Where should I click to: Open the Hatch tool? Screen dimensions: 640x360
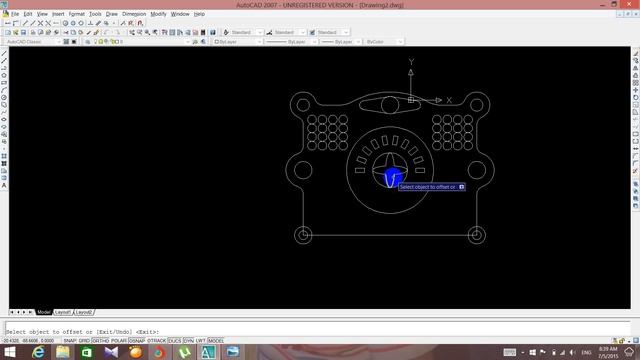(x=4, y=156)
